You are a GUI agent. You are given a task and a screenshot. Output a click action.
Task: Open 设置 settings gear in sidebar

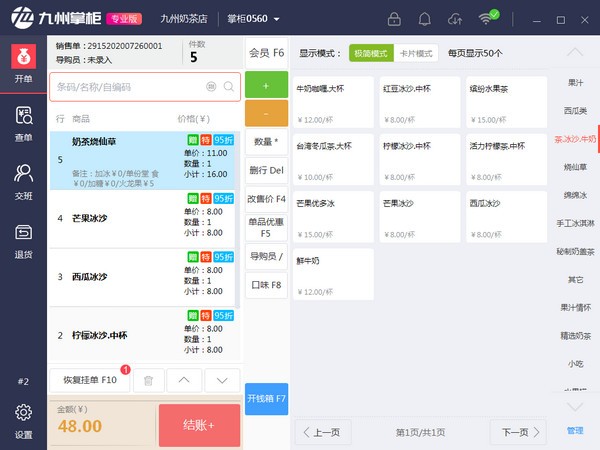[x=23, y=420]
